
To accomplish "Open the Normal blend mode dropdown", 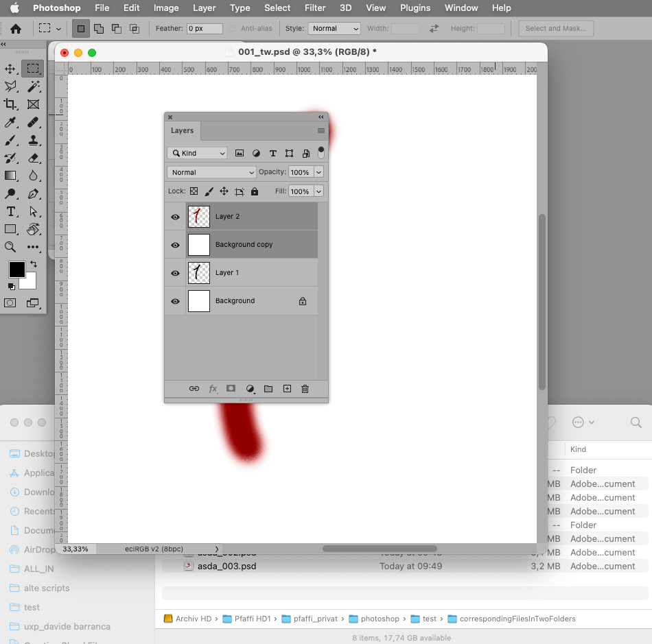I will tap(211, 172).
